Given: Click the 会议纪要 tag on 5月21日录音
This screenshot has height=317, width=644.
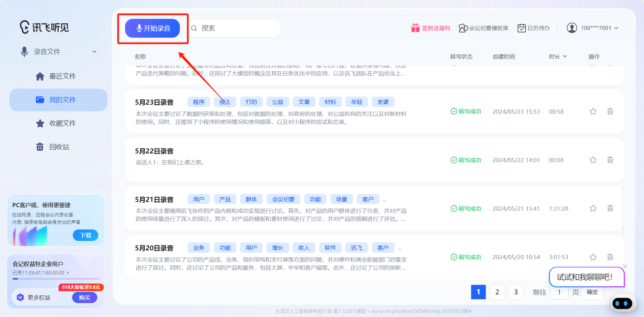Looking at the screenshot, I should point(283,199).
